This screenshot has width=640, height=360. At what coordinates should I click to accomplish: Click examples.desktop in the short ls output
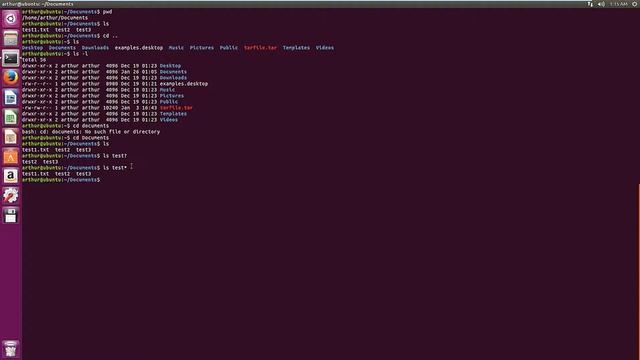click(139, 48)
